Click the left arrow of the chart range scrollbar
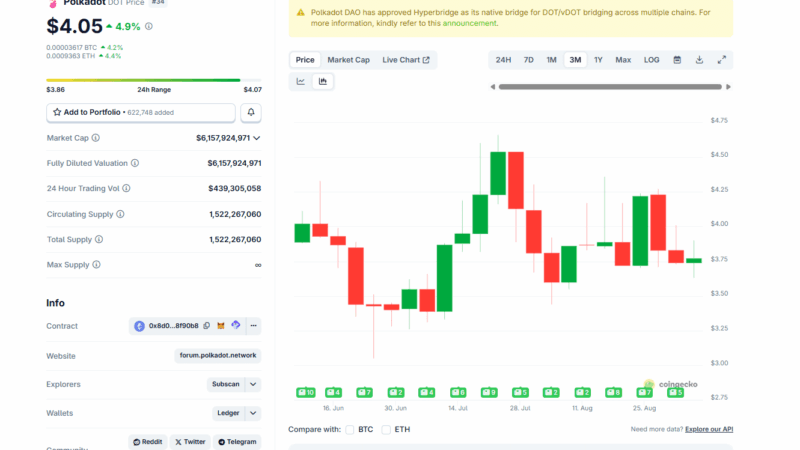 (493, 87)
